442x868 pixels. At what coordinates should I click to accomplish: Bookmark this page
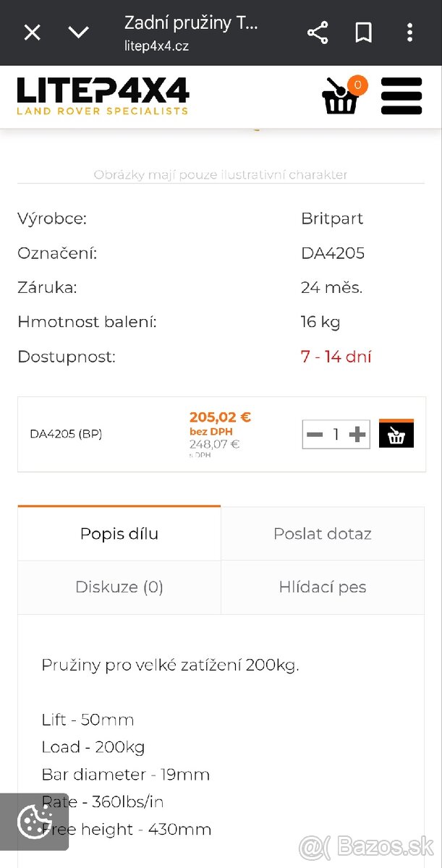click(x=363, y=33)
